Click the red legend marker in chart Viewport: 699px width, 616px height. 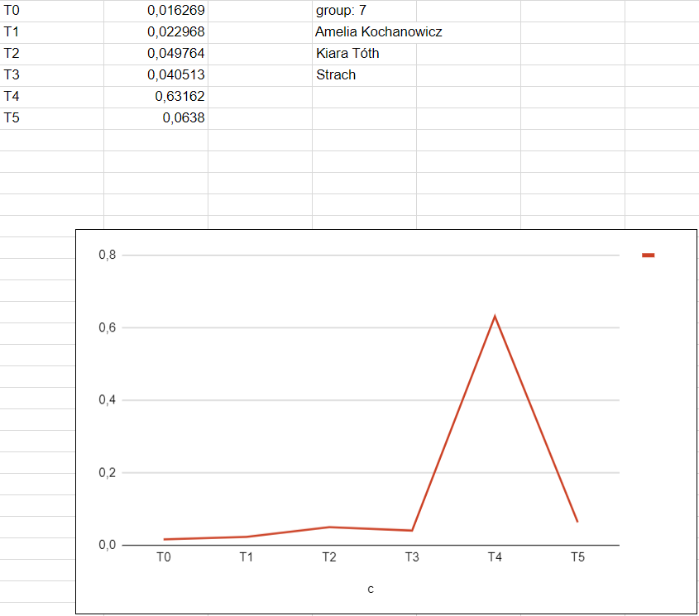pyautogui.click(x=649, y=255)
